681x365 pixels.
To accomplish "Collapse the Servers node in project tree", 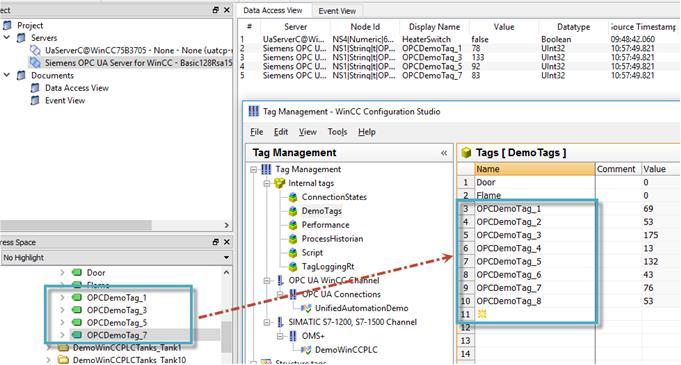I will 7,38.
